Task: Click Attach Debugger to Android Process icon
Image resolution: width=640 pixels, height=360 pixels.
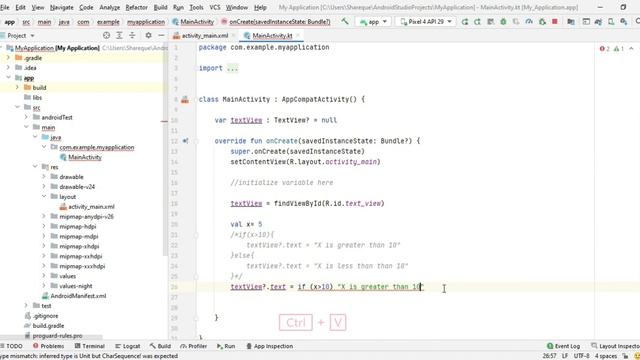Action: click(x=542, y=22)
